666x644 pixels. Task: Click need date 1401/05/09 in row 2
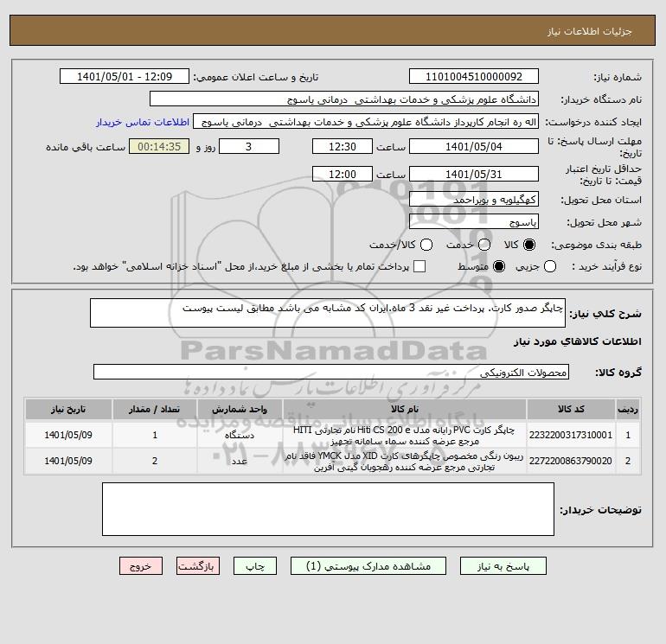68,461
